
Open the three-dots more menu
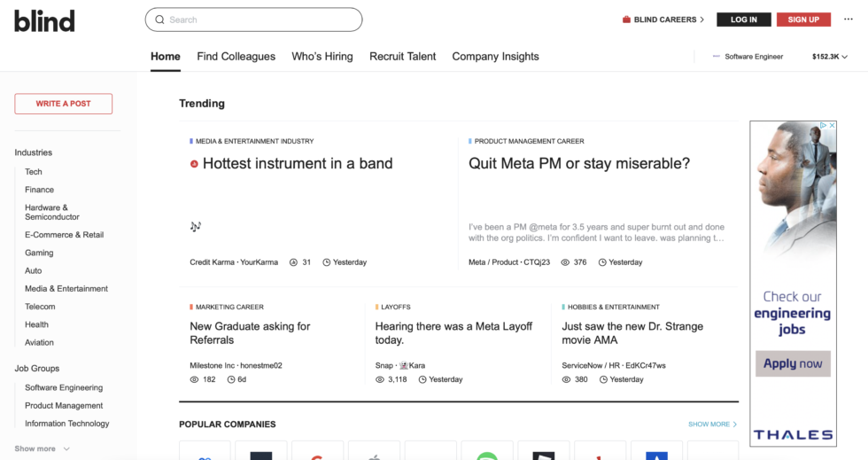(849, 19)
